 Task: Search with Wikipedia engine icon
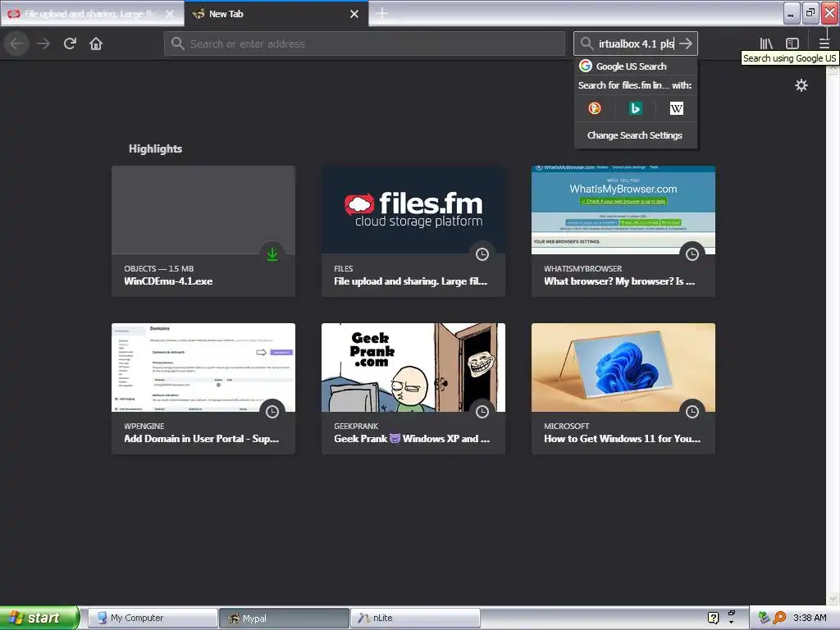pyautogui.click(x=677, y=109)
